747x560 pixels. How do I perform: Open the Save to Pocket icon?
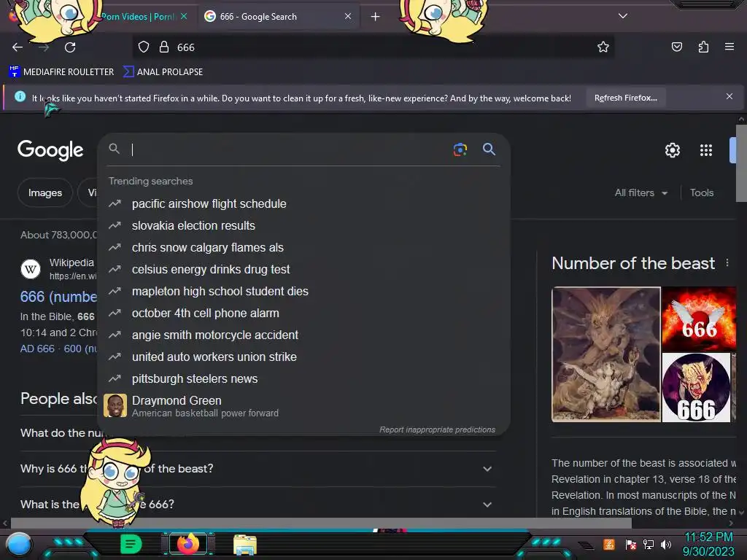click(x=676, y=47)
